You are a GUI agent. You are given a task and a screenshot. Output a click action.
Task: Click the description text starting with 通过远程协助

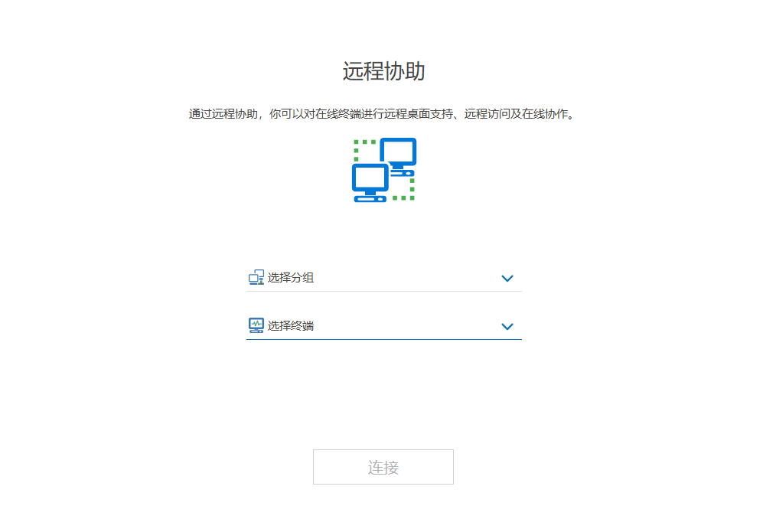[383, 114]
